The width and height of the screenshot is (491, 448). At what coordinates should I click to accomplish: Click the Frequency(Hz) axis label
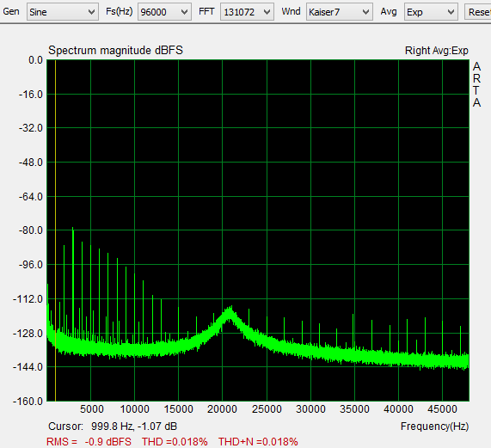point(434,427)
